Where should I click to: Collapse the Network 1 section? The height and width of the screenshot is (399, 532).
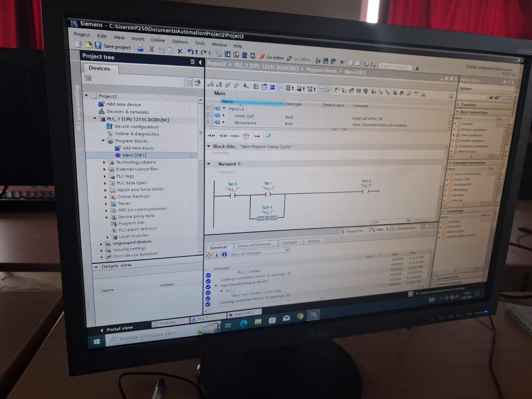tap(209, 164)
